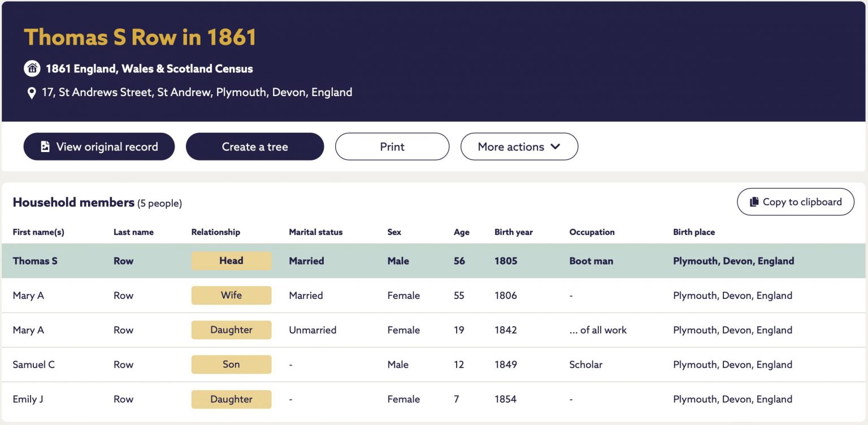Select the Samuel C Row entry

(433, 365)
